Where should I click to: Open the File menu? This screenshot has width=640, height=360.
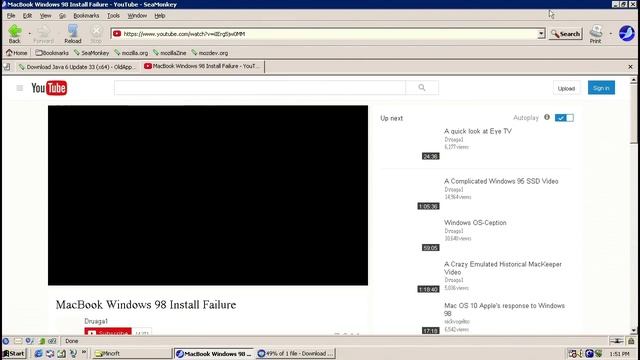[11, 16]
